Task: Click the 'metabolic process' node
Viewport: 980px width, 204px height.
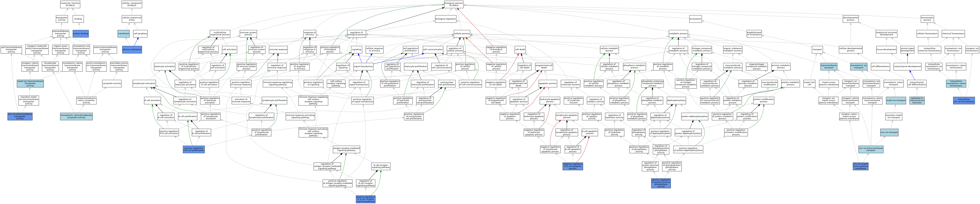Action: [x=678, y=33]
